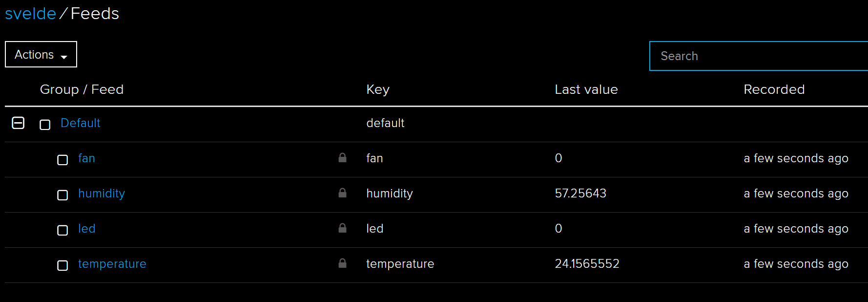868x302 pixels.
Task: Open the Actions dropdown menu
Action: click(41, 54)
